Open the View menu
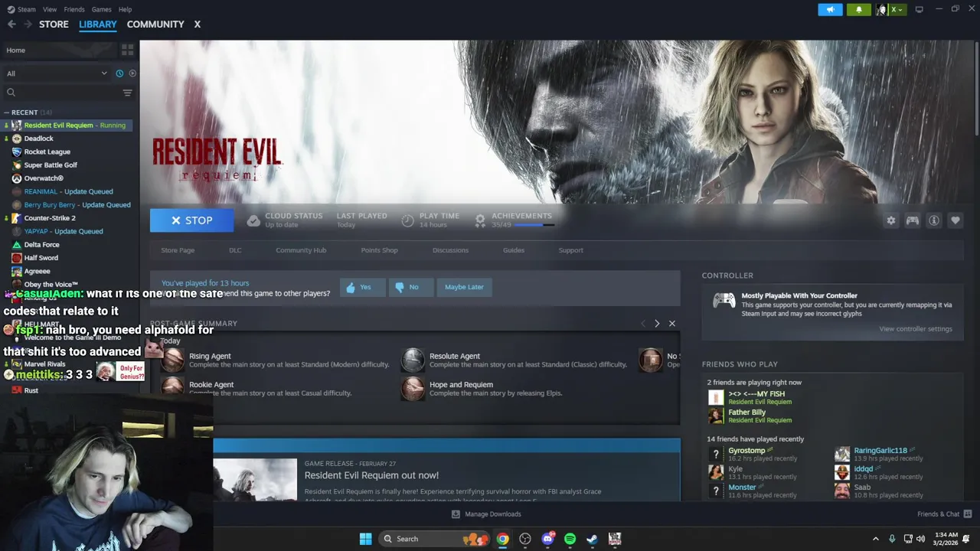This screenshot has height=551, width=980. (50, 9)
